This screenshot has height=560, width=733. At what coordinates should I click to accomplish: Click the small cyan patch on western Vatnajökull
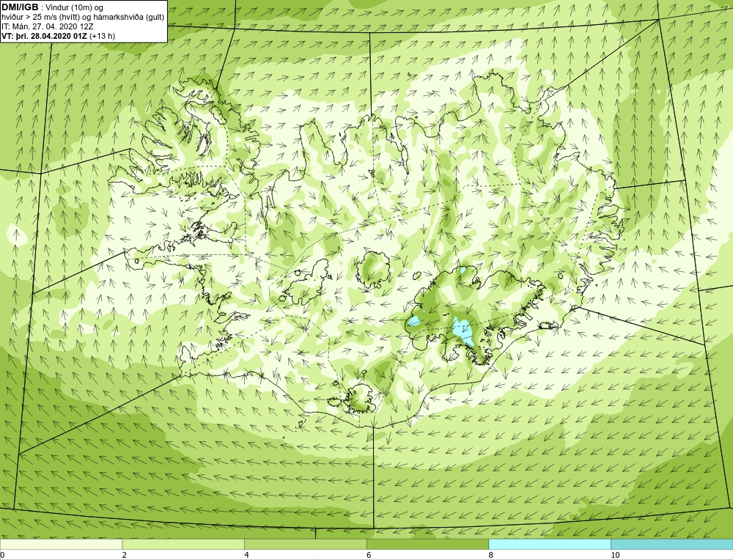point(413,321)
